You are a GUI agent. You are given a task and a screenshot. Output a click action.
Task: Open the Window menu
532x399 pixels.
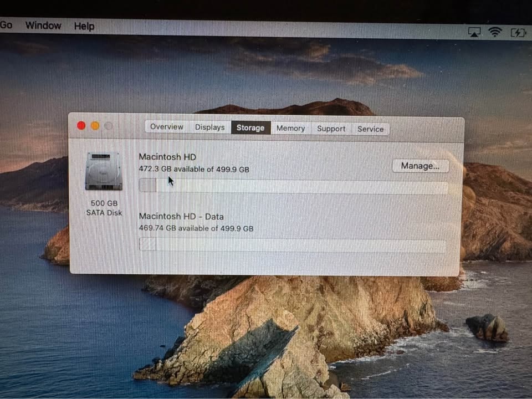43,25
